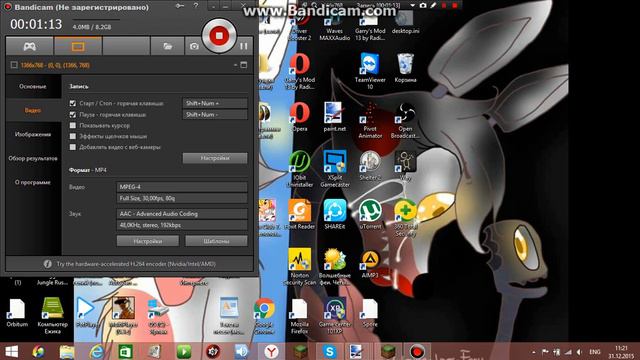Open Foxit Reader desktop shortcut
The width and height of the screenshot is (640, 360).
pos(300,214)
